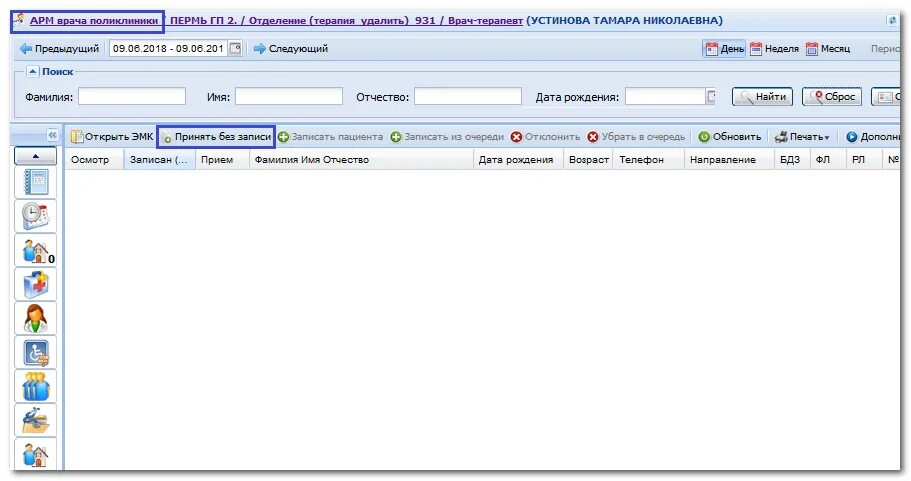Collapse the left sidebar with double chevron

pyautogui.click(x=52, y=135)
